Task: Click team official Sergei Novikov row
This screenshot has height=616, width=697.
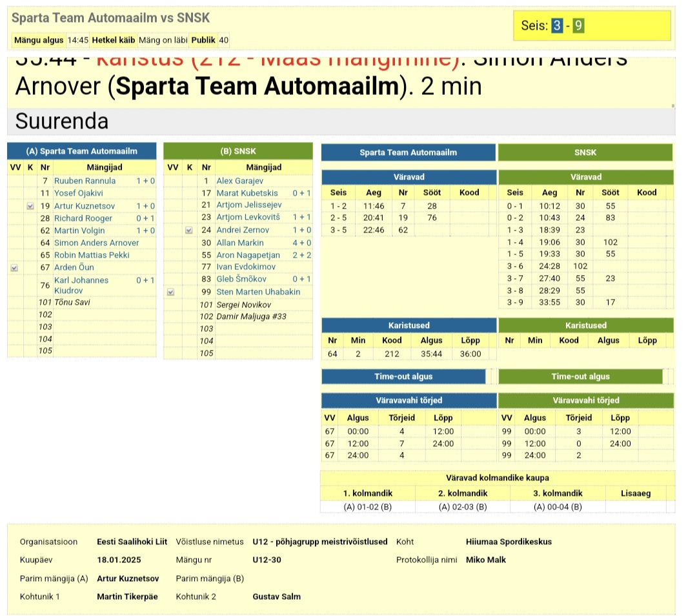Action: point(238,305)
